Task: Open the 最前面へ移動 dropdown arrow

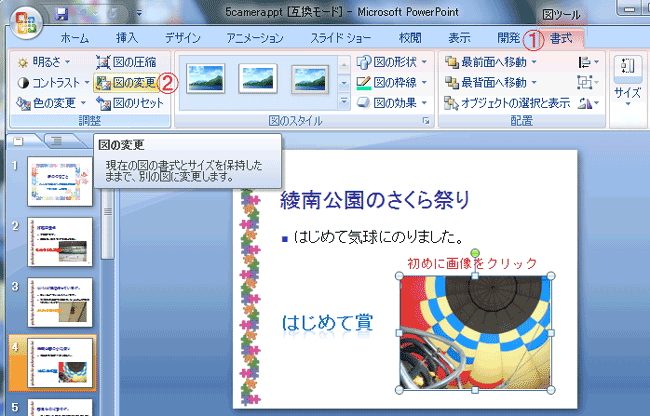Action: point(534,62)
